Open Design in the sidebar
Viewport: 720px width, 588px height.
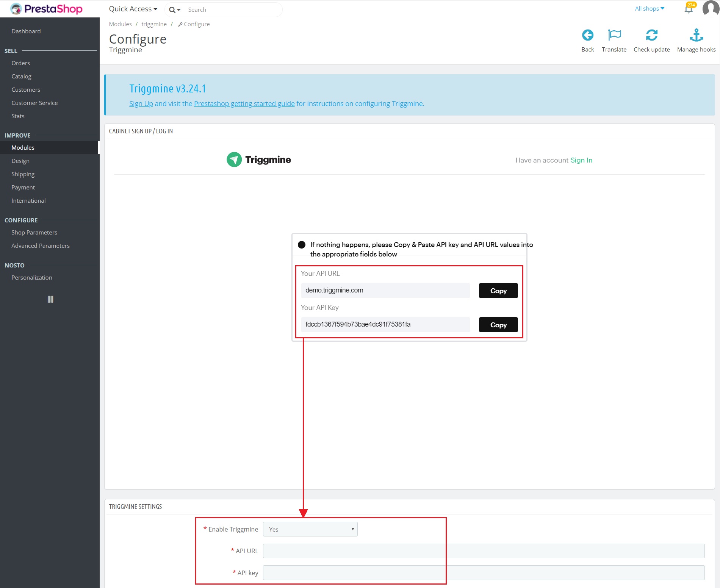pyautogui.click(x=20, y=161)
